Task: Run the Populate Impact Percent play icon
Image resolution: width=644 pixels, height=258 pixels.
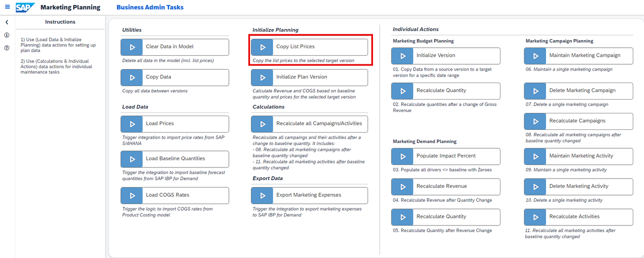Action: point(402,156)
